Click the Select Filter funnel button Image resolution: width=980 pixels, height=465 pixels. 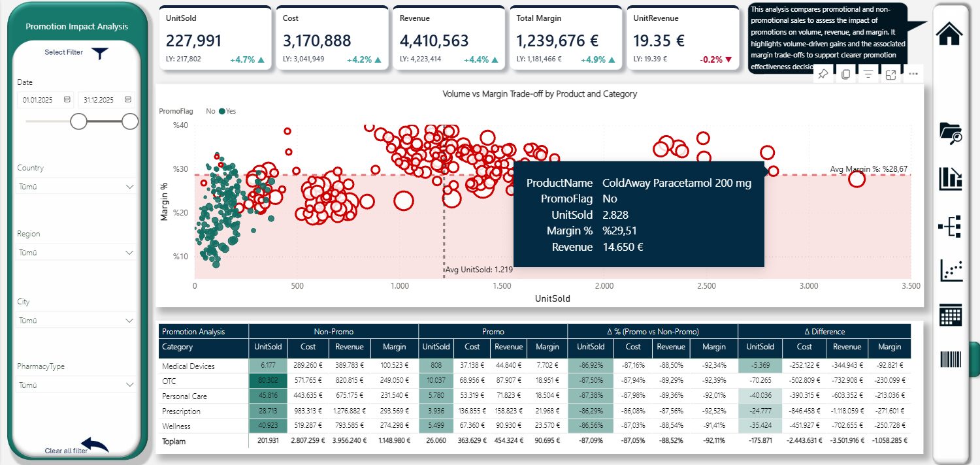(x=99, y=53)
